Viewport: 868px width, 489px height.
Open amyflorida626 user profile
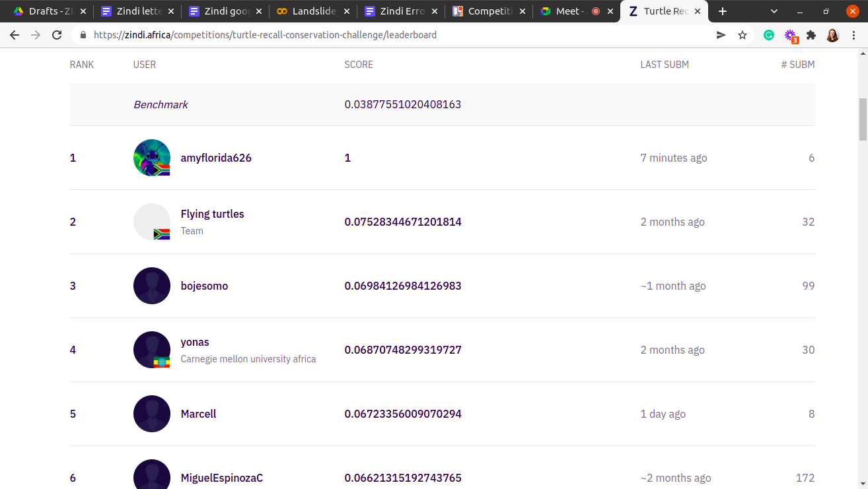pos(216,158)
